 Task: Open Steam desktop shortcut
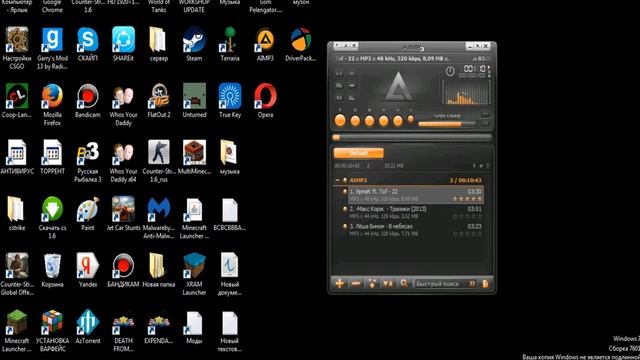coord(194,44)
